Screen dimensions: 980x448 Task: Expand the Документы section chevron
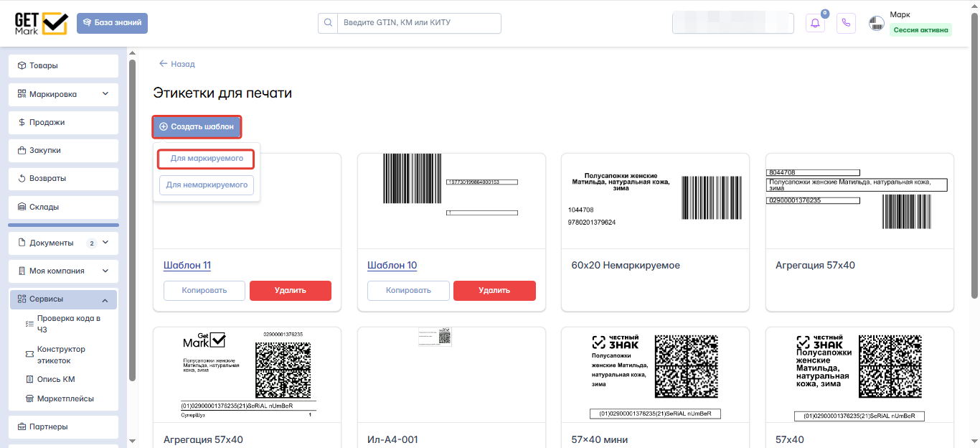[105, 243]
